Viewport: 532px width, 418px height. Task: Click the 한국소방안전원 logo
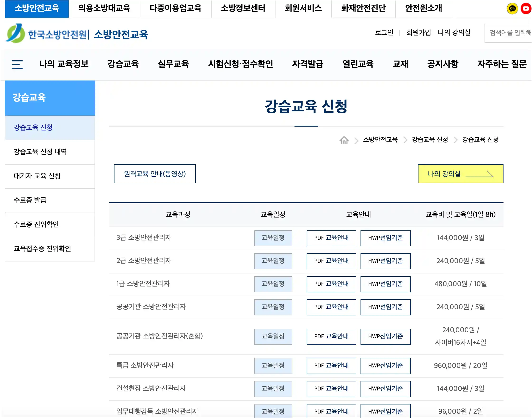pyautogui.click(x=47, y=34)
